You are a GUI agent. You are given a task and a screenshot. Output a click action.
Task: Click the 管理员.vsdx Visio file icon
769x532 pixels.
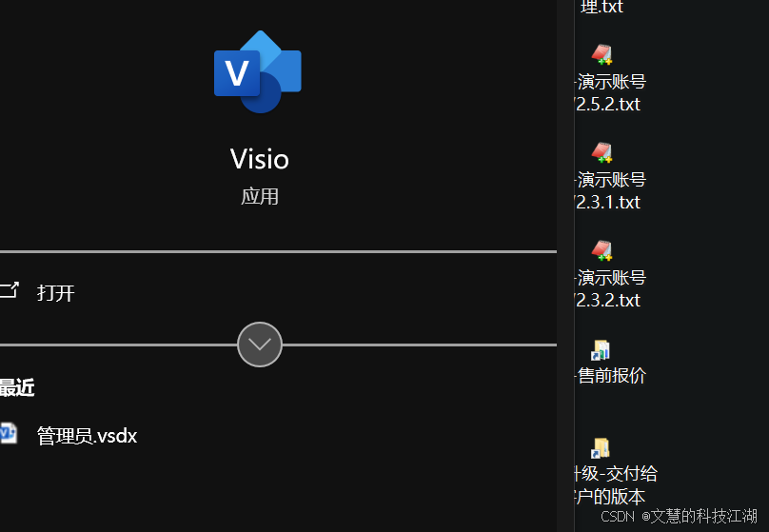[x=9, y=433]
